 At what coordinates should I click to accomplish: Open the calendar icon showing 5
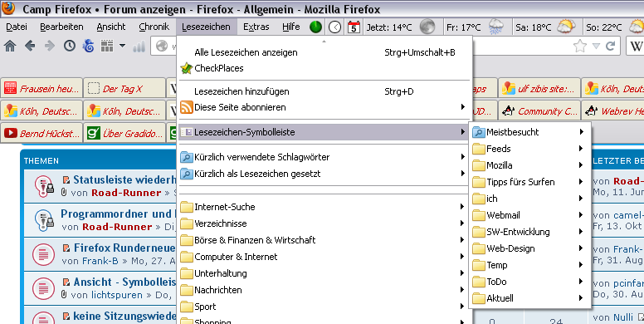(354, 27)
